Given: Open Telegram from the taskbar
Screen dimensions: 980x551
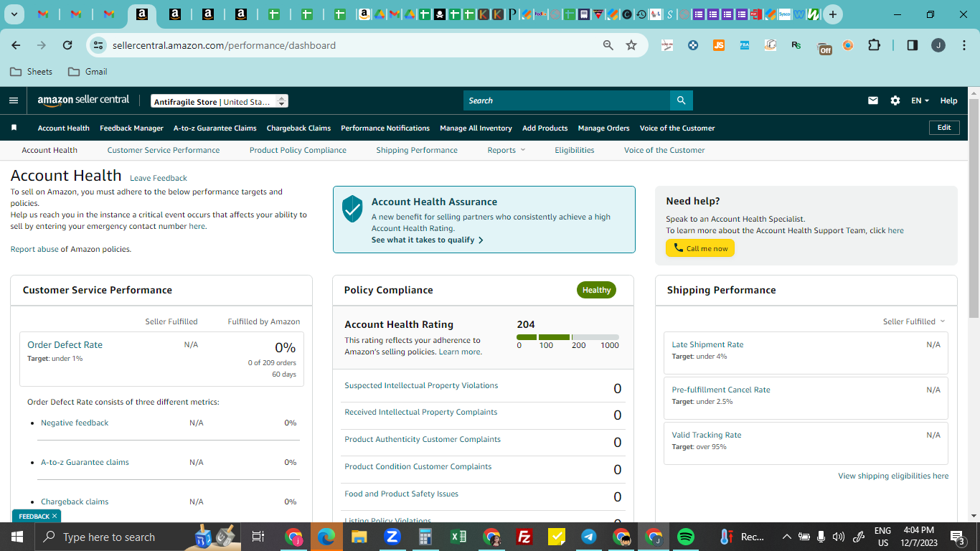Looking at the screenshot, I should click(x=589, y=537).
